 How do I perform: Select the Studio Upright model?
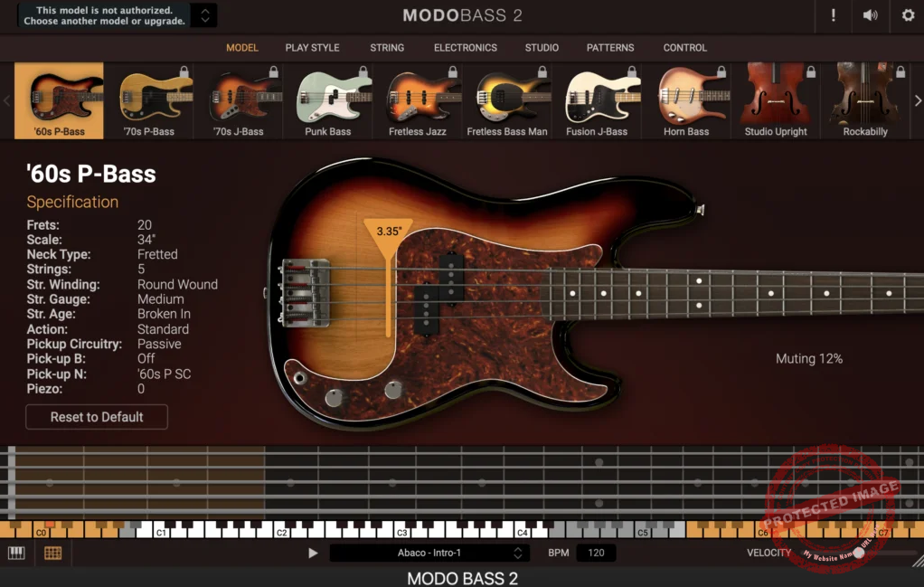click(776, 100)
